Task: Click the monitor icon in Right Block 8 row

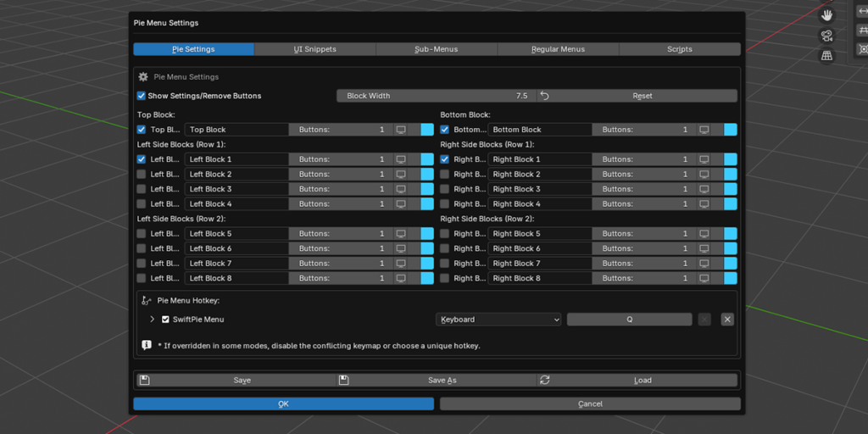Action: 704,278
